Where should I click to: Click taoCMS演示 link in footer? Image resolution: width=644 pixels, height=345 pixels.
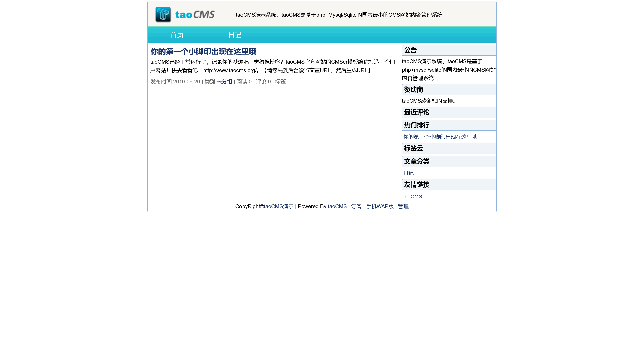click(279, 206)
